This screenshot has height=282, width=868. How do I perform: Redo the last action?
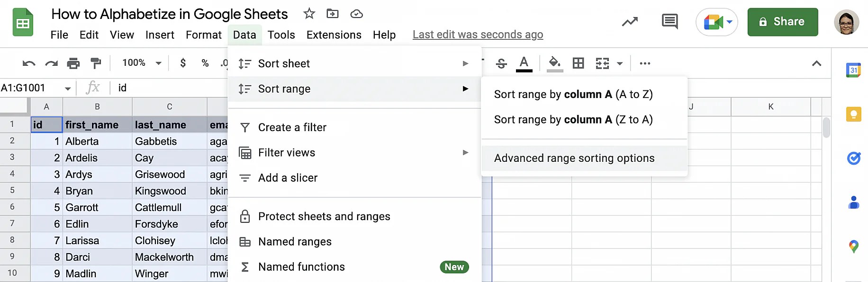[x=51, y=63]
